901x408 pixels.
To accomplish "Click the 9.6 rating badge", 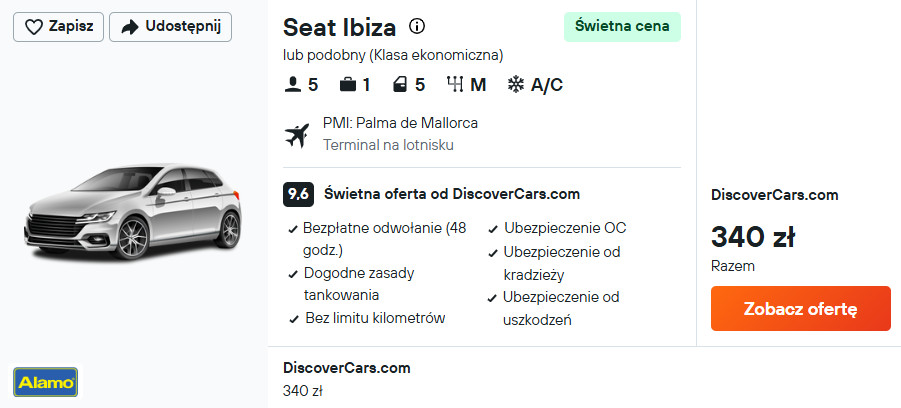I will (298, 194).
